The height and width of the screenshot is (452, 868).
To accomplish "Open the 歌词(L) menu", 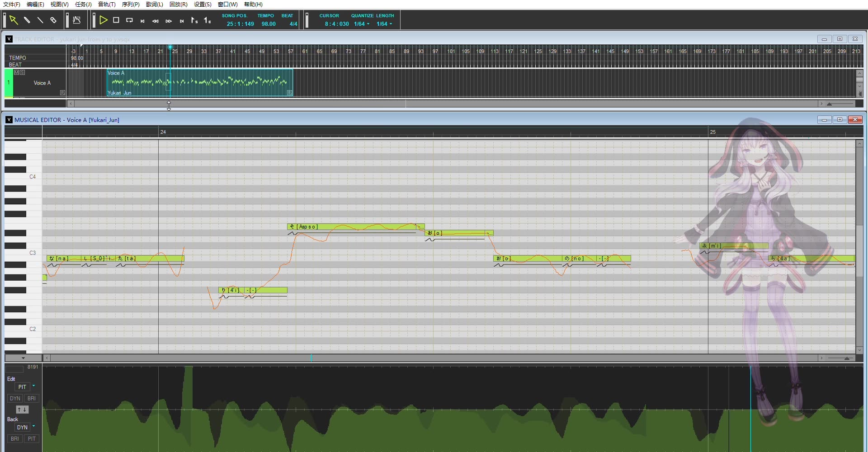I will pyautogui.click(x=154, y=5).
